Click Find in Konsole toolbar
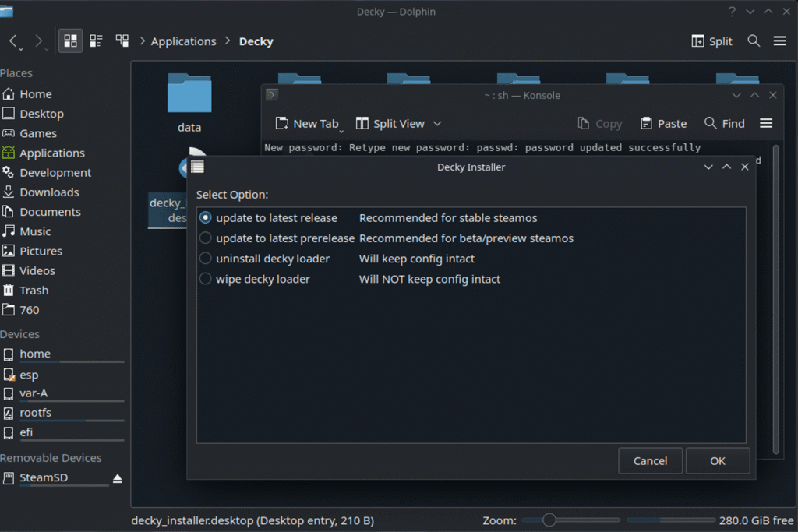This screenshot has height=532, width=798. [x=724, y=123]
